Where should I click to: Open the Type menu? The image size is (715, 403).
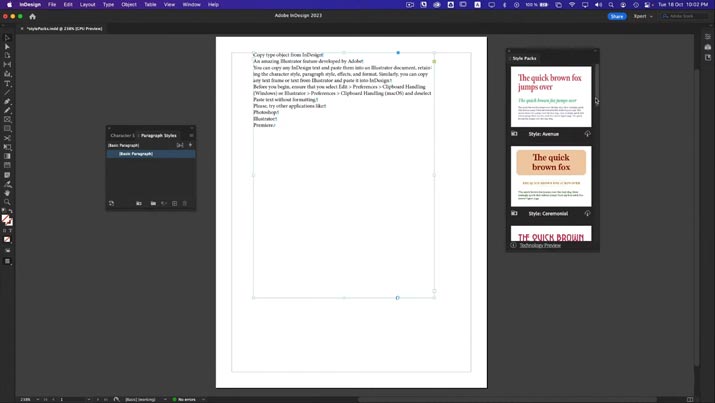(x=108, y=5)
